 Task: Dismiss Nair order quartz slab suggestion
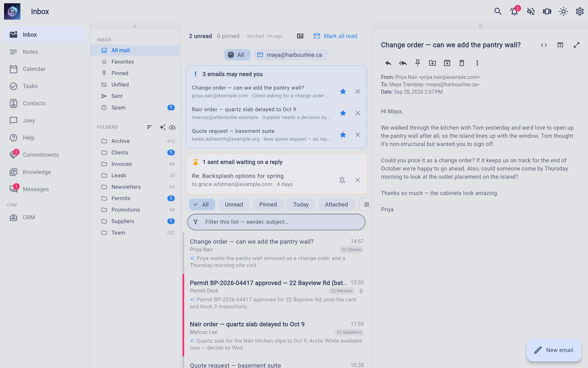pyautogui.click(x=358, y=113)
